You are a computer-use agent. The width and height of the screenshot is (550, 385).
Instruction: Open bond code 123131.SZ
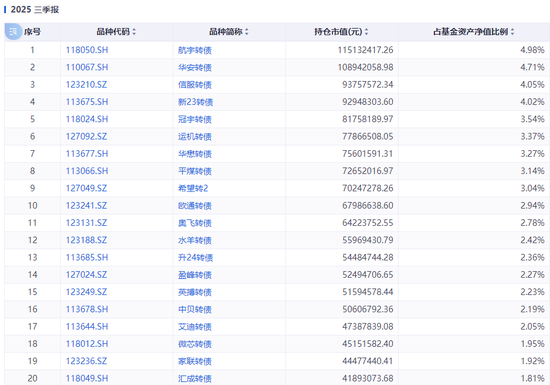pos(86,223)
